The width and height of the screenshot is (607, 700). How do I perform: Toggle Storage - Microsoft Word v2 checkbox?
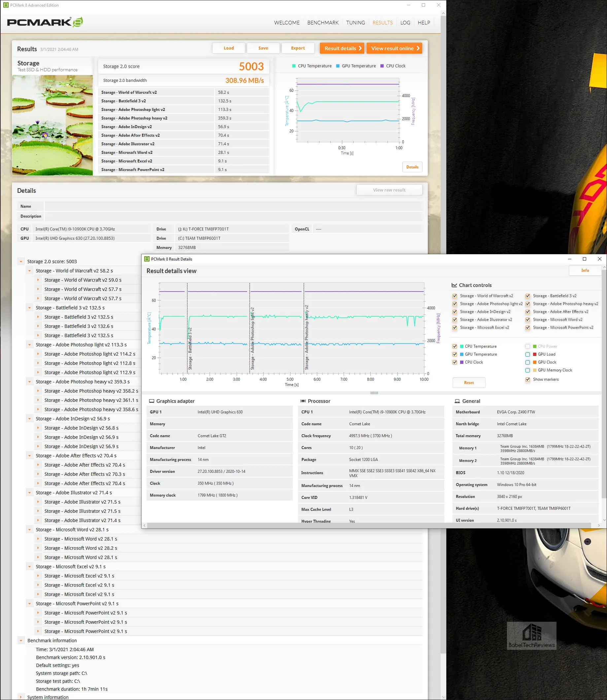tap(528, 320)
